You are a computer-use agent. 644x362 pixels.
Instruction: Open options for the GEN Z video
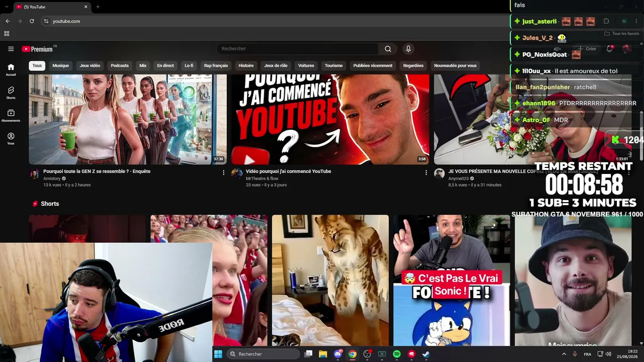224,172
